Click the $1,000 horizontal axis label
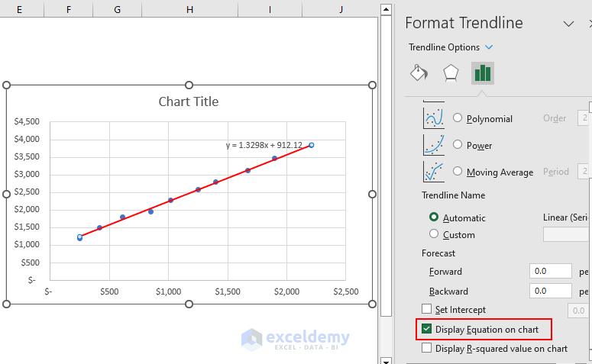Viewport: 592px width, 364px height. point(168,292)
